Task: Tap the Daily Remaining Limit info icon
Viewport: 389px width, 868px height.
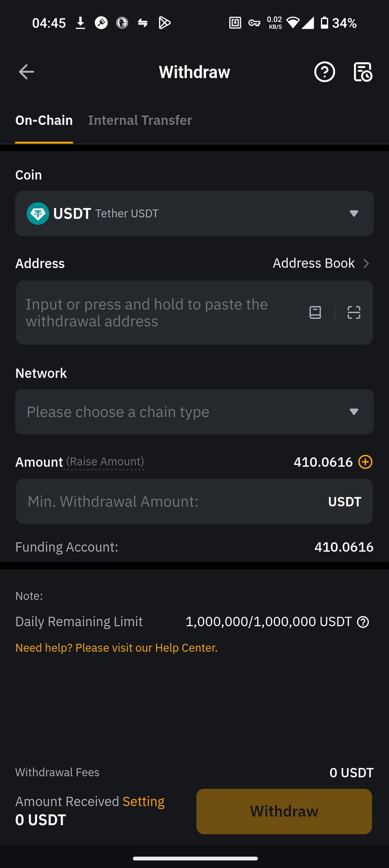Action: pyautogui.click(x=363, y=622)
